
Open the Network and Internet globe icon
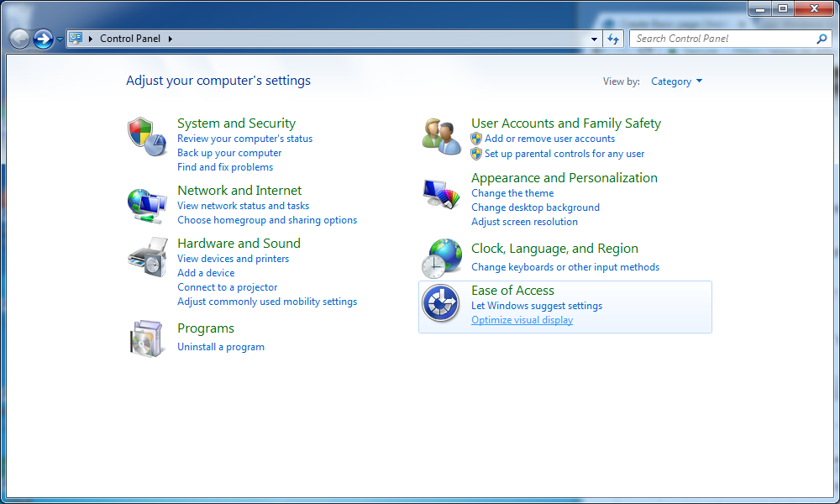coord(147,204)
